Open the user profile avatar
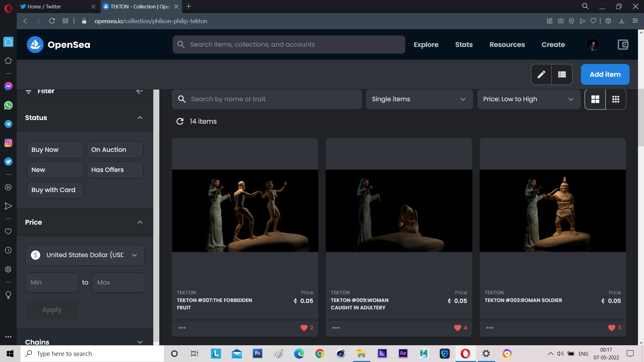 click(x=592, y=45)
